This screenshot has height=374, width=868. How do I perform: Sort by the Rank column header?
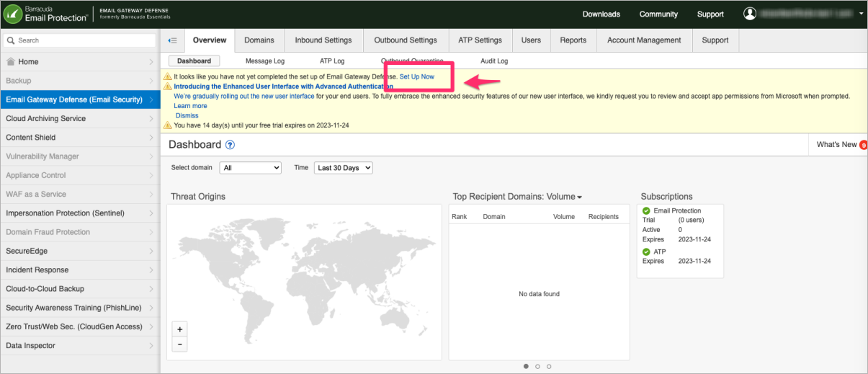(x=459, y=216)
